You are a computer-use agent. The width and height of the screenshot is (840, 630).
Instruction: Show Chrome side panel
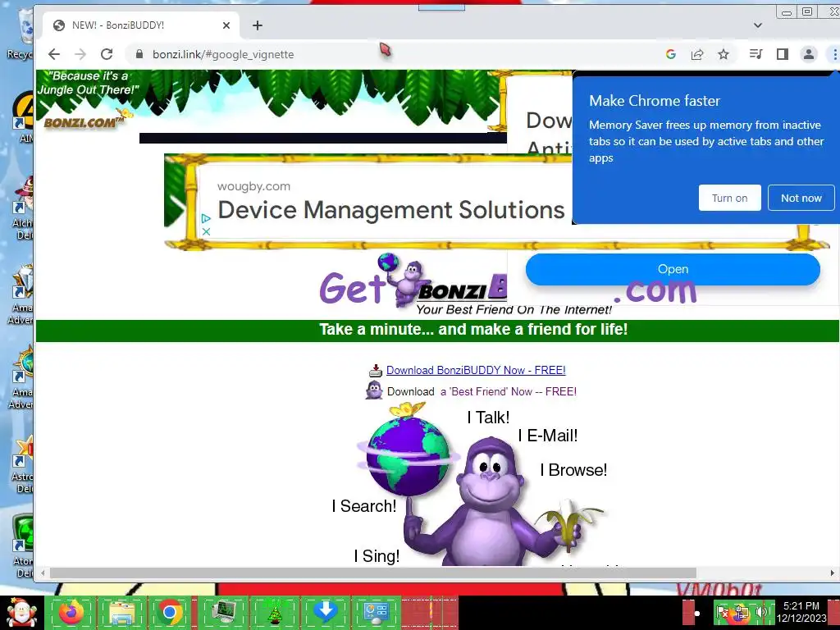[x=782, y=53]
